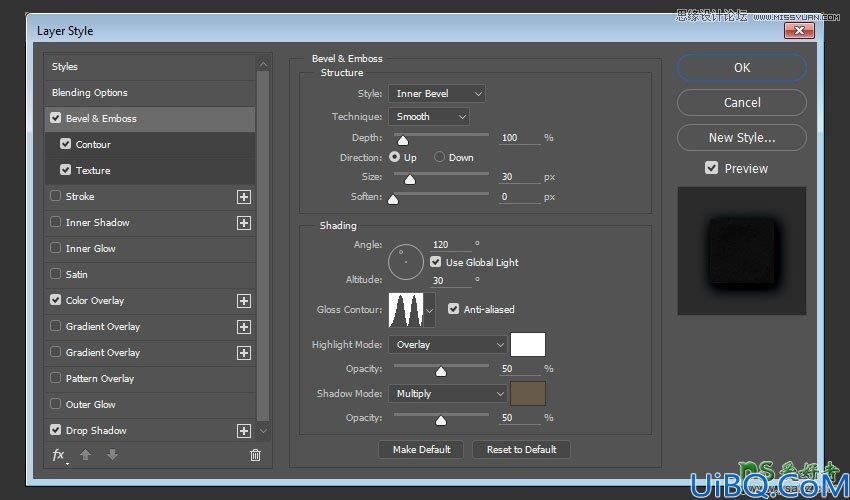Enable the Outer Glow checkbox

click(55, 403)
